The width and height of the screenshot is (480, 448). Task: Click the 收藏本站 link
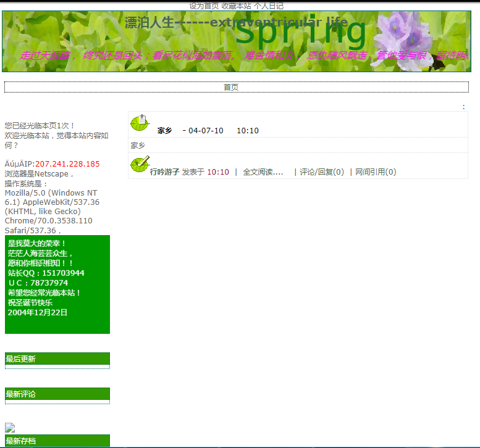[236, 6]
